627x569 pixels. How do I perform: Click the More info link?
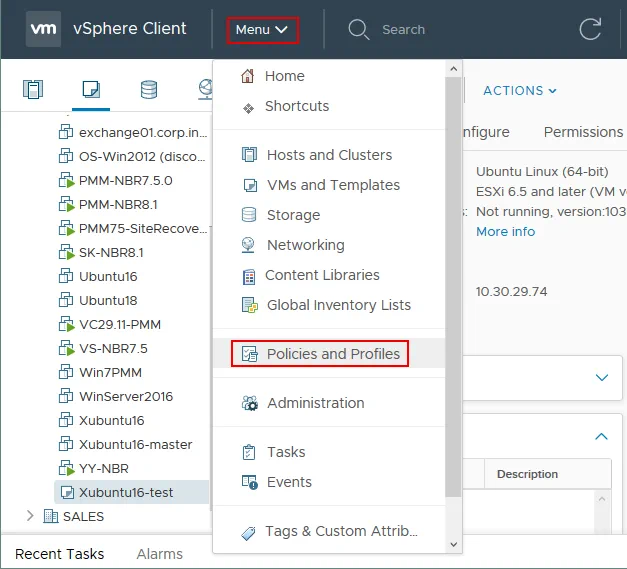point(505,231)
